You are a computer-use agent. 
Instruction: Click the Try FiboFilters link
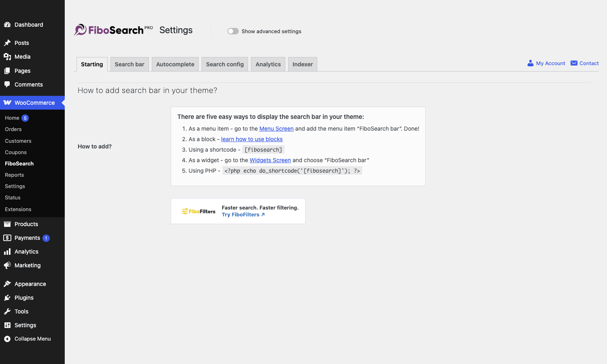(243, 215)
